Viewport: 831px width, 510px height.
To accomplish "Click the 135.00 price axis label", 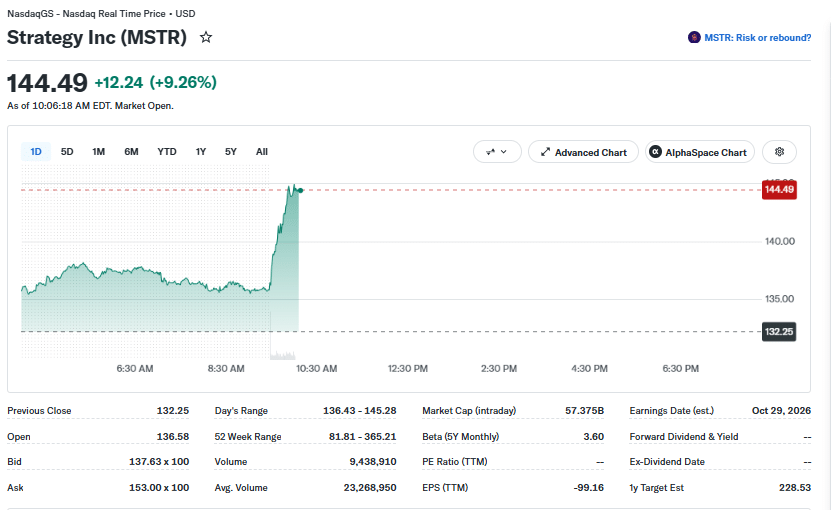I will (780, 299).
